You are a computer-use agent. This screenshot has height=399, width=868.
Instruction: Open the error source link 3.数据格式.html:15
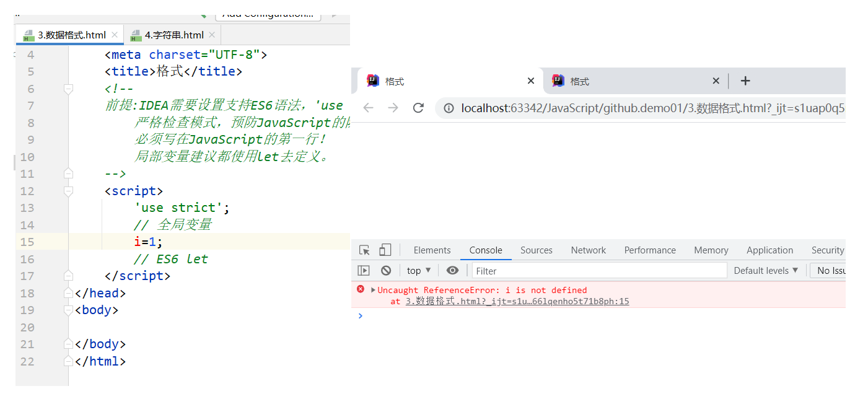517,302
